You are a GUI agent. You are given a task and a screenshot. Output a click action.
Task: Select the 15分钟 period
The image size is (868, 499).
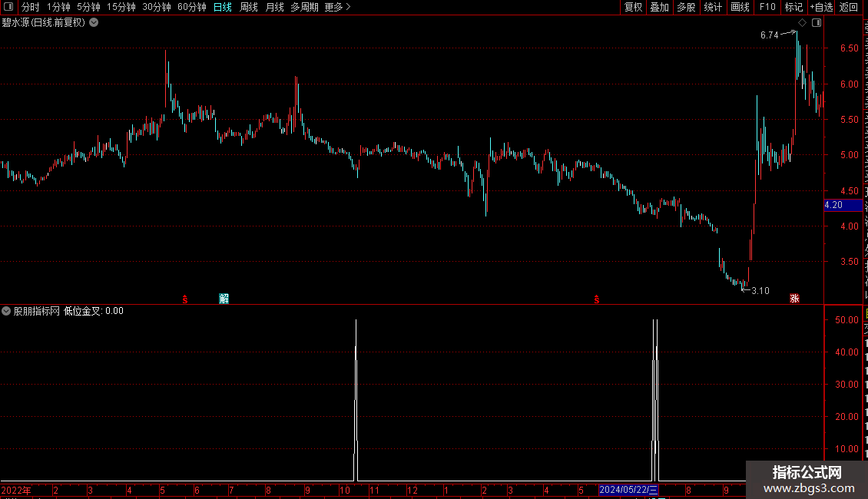[x=121, y=7]
